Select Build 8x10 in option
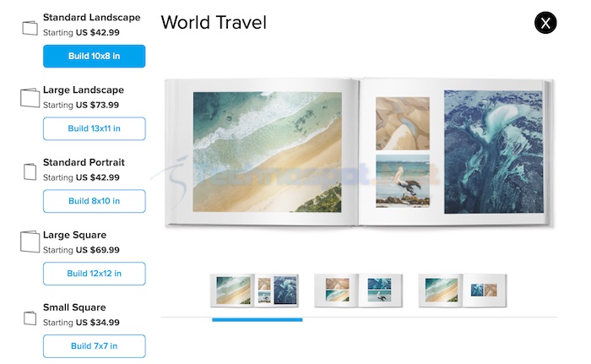Screen dimensions: 591x364 [x=95, y=201]
